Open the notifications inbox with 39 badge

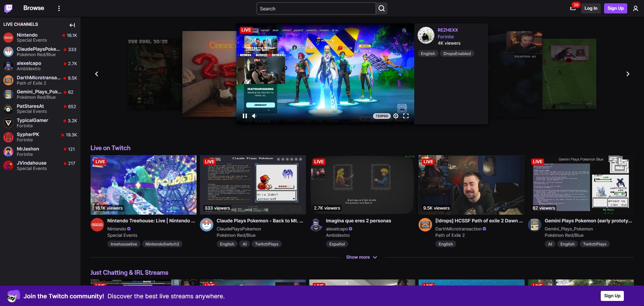pos(573,8)
